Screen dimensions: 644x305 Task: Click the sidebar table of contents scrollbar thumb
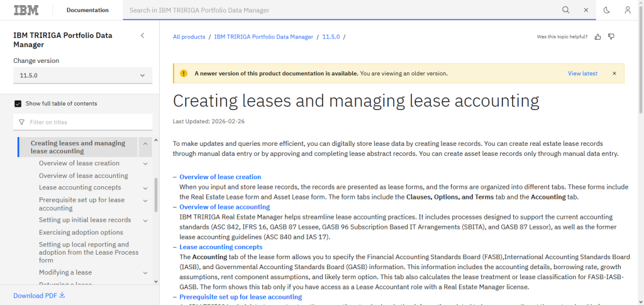click(x=156, y=194)
